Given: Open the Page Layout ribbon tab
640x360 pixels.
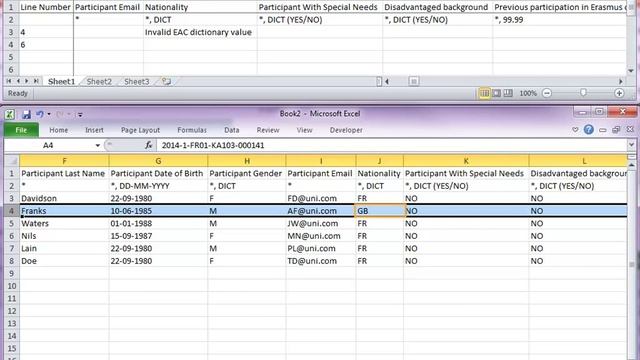Looking at the screenshot, I should [x=140, y=130].
